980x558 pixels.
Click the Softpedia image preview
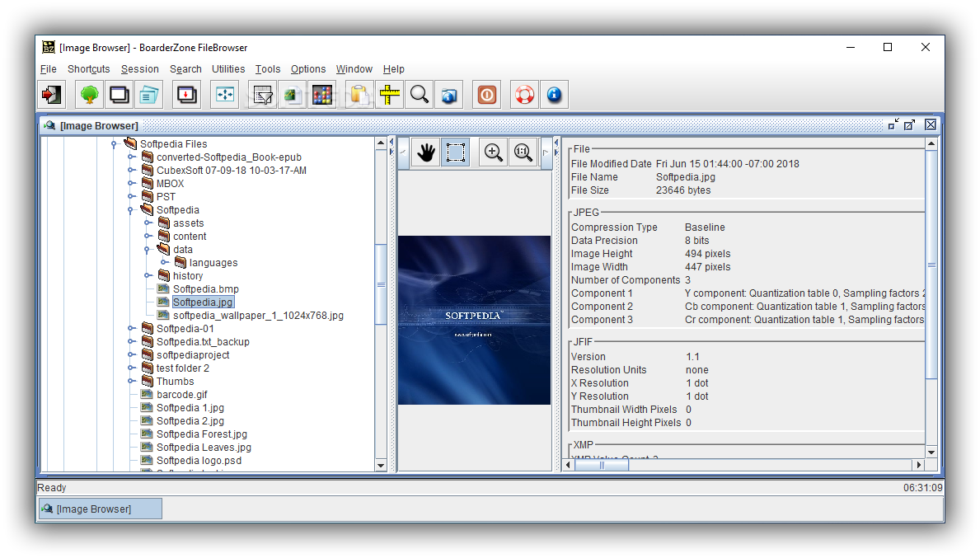[475, 320]
